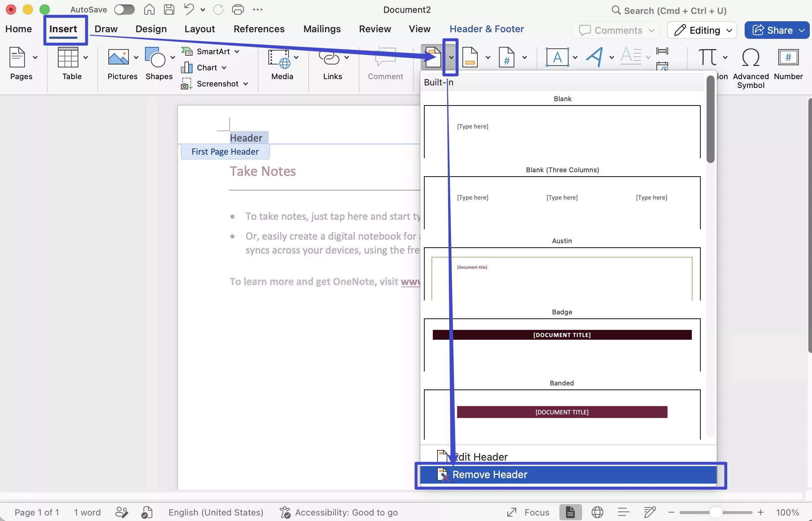Open the Header & Footer tab
This screenshot has height=521, width=812.
[x=487, y=29]
